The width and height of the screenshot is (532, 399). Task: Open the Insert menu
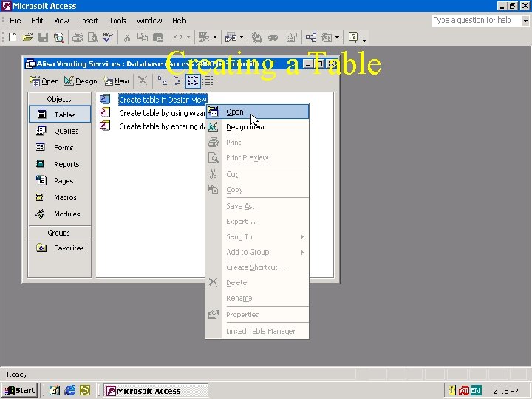click(89, 21)
